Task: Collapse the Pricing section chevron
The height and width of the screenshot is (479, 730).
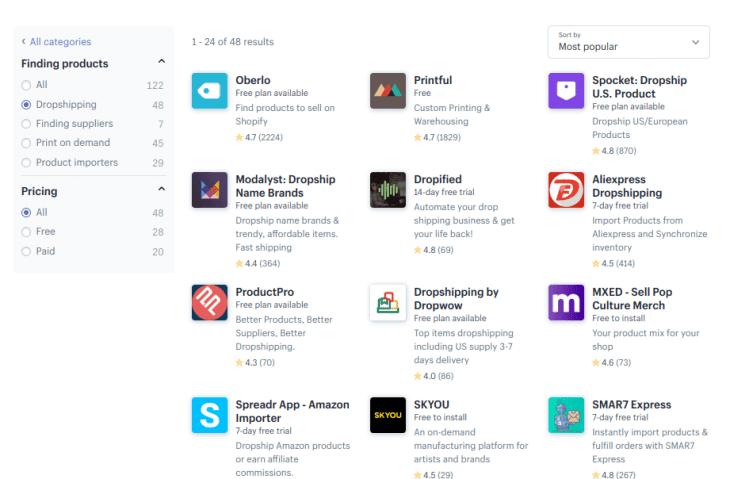Action: [162, 189]
